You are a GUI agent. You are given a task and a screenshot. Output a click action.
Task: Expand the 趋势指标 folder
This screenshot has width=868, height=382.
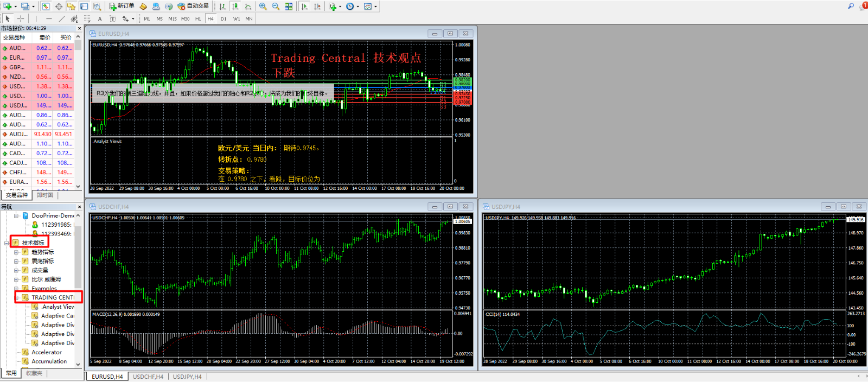(x=16, y=252)
